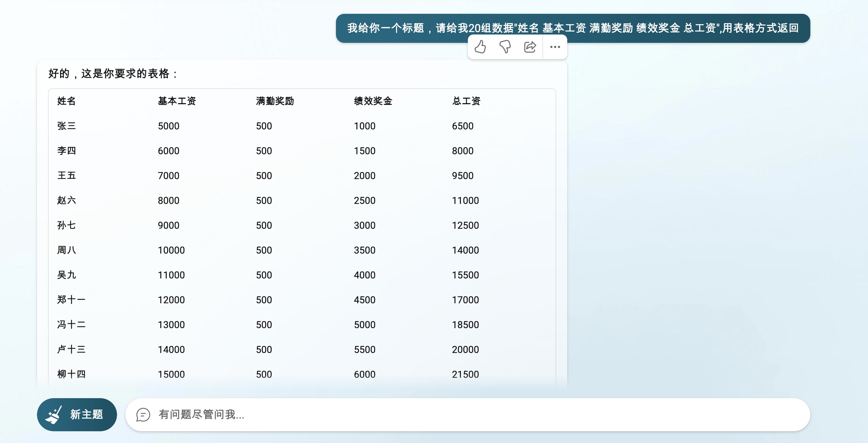Select the name cell 张三

[x=66, y=126]
